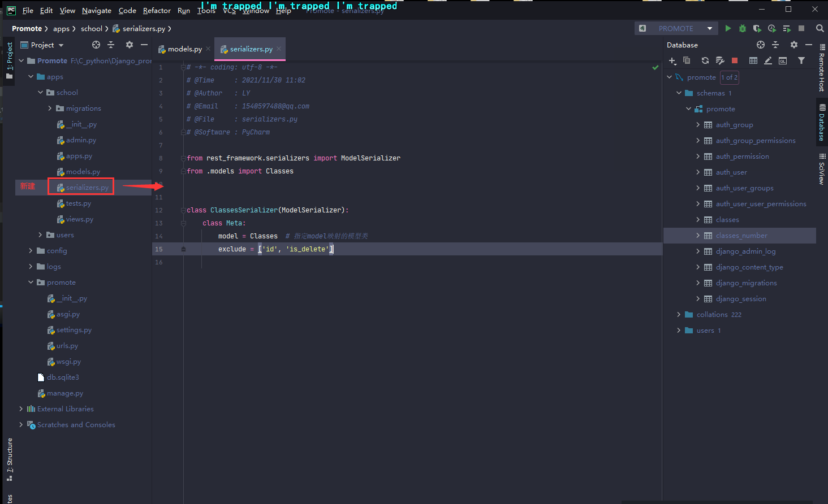
Task: Jump to source target icon in Database panel
Action: click(761, 45)
